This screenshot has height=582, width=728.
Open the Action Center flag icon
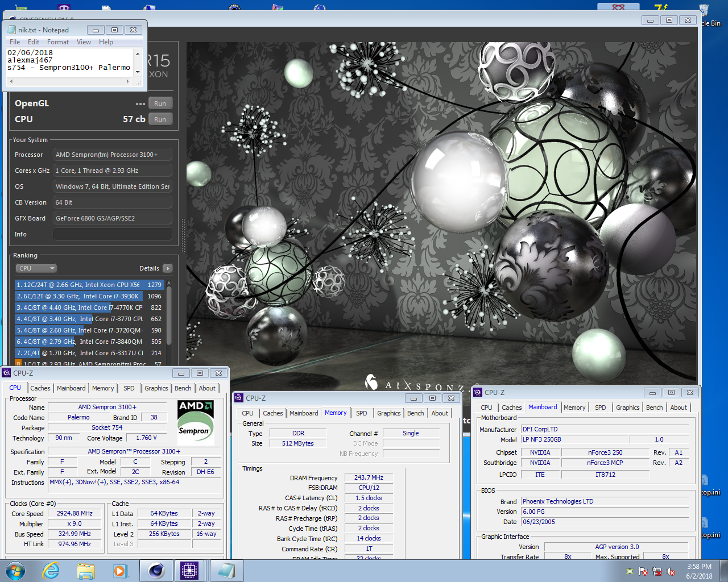click(643, 571)
